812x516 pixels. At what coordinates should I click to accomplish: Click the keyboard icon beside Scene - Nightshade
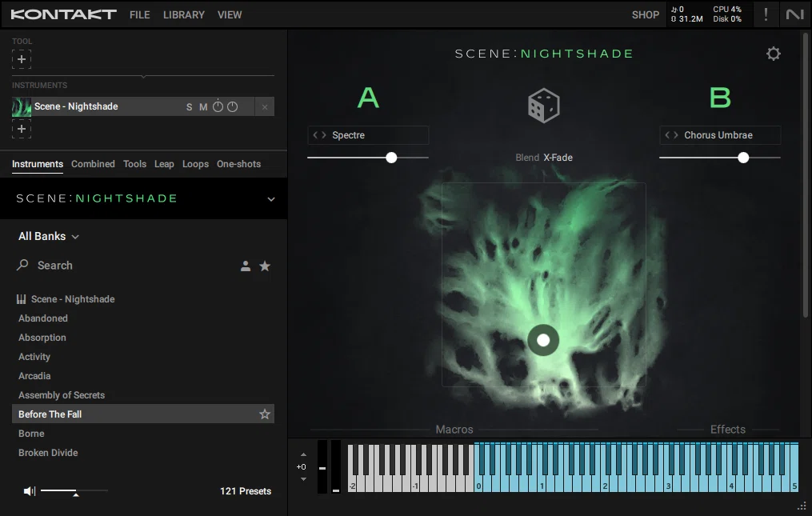tap(22, 299)
